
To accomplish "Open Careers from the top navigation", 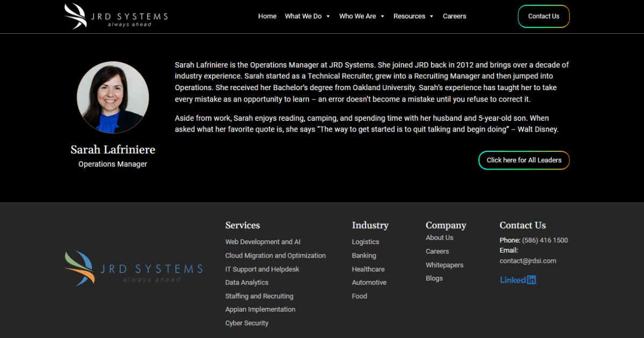I will coord(455,16).
